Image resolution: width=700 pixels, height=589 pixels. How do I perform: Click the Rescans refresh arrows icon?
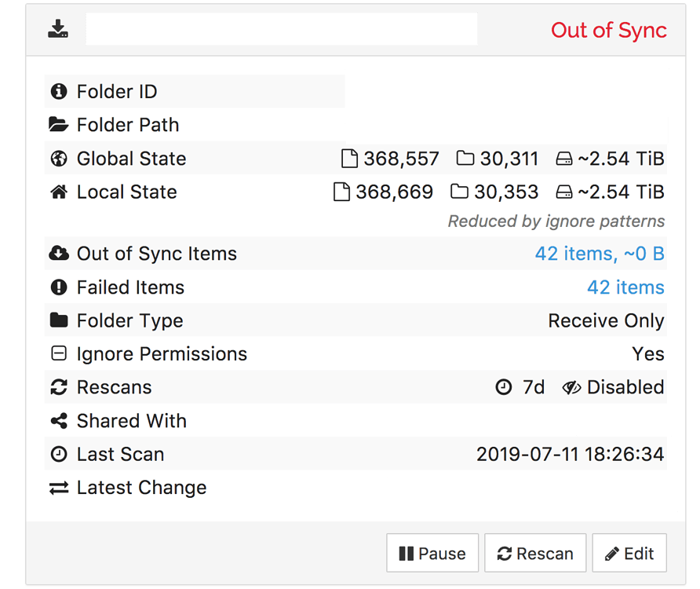tap(59, 387)
